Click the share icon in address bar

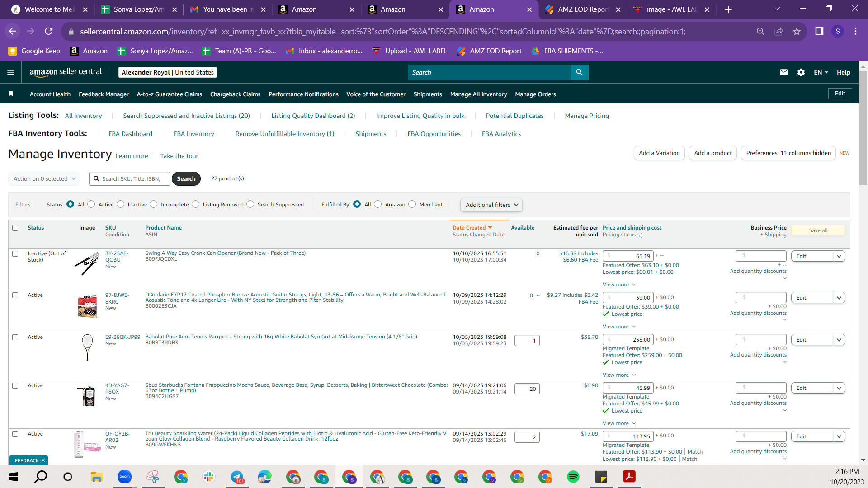coord(778,31)
